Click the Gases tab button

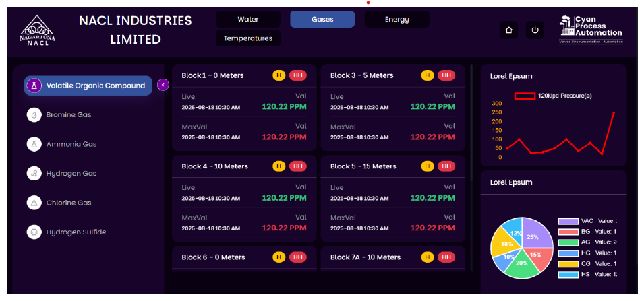[322, 20]
